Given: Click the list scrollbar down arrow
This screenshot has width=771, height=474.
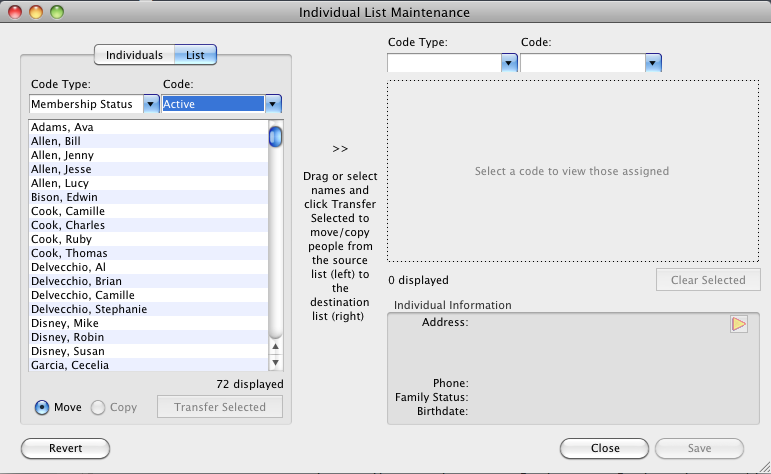Looking at the screenshot, I should coord(275,363).
